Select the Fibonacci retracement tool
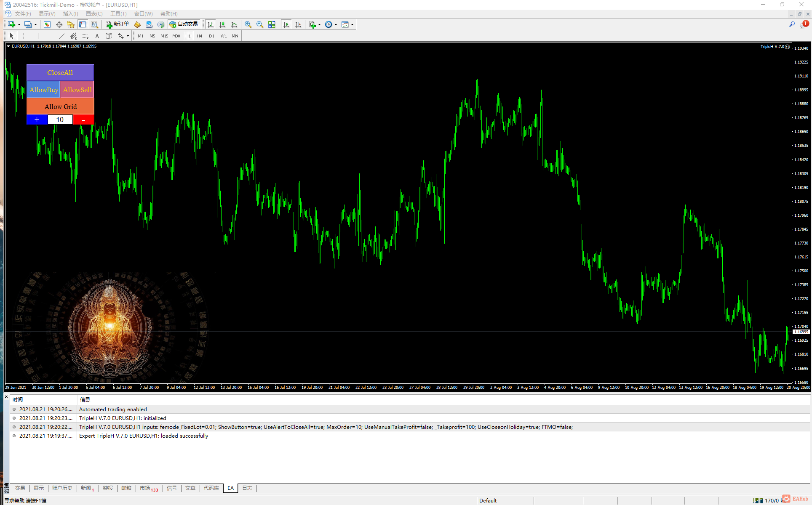 [x=85, y=36]
